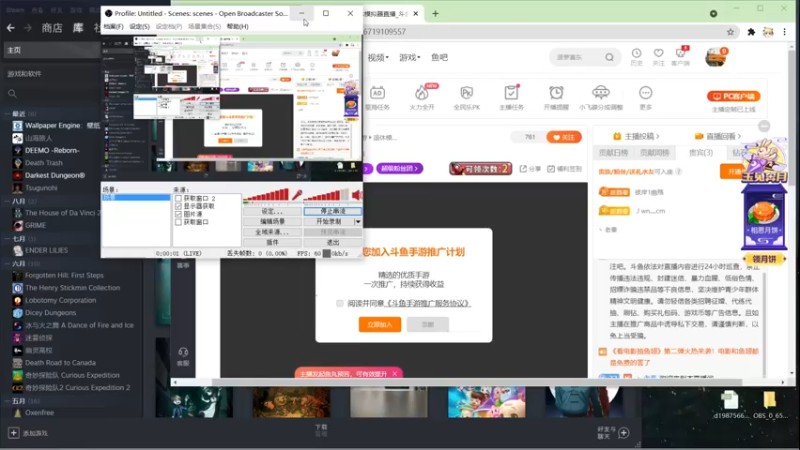Open the user avatar on Douyu
800x450 pixels.
click(x=716, y=57)
